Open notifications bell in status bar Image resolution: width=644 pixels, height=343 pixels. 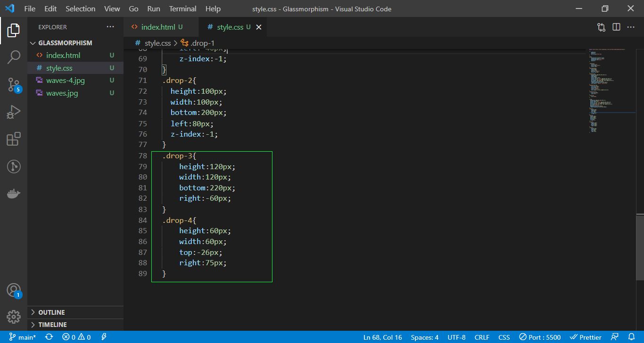click(x=632, y=337)
